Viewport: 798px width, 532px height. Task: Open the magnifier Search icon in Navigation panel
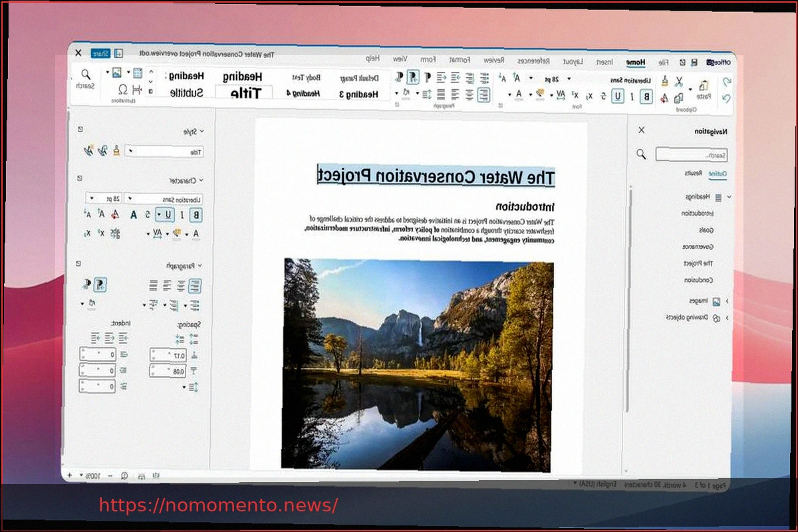[x=641, y=154]
